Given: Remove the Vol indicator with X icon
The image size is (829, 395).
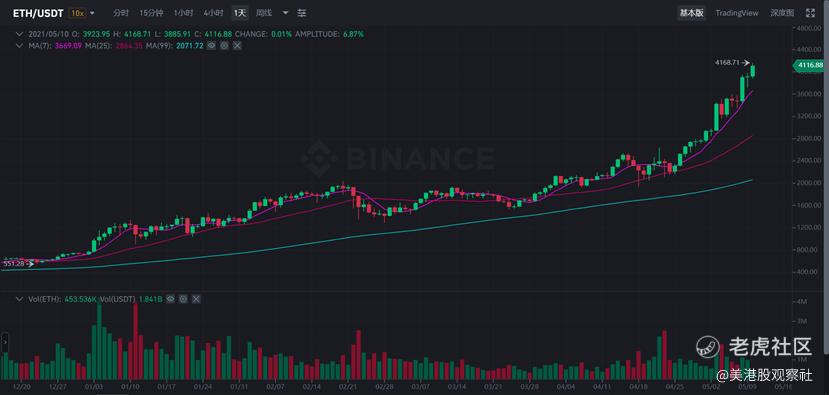Looking at the screenshot, I should coord(196,299).
